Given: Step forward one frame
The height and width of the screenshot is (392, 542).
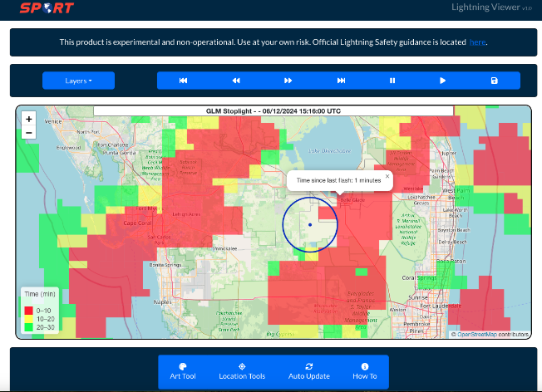Looking at the screenshot, I should [288, 81].
